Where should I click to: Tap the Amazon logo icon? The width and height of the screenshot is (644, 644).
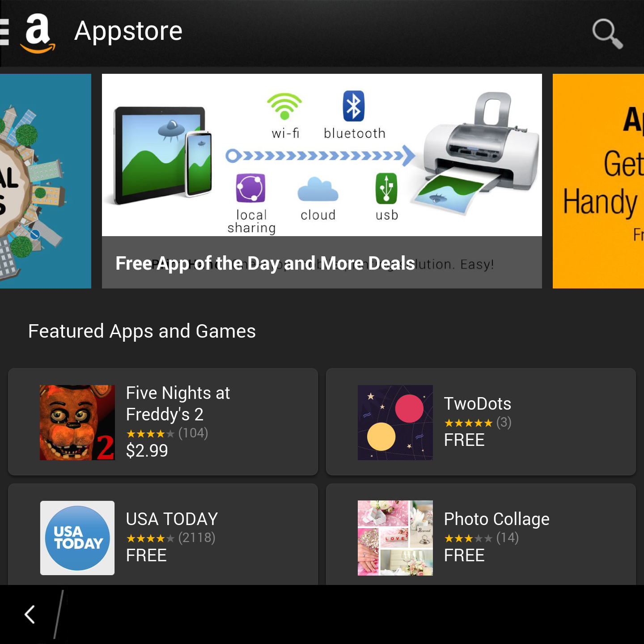pos(38,34)
